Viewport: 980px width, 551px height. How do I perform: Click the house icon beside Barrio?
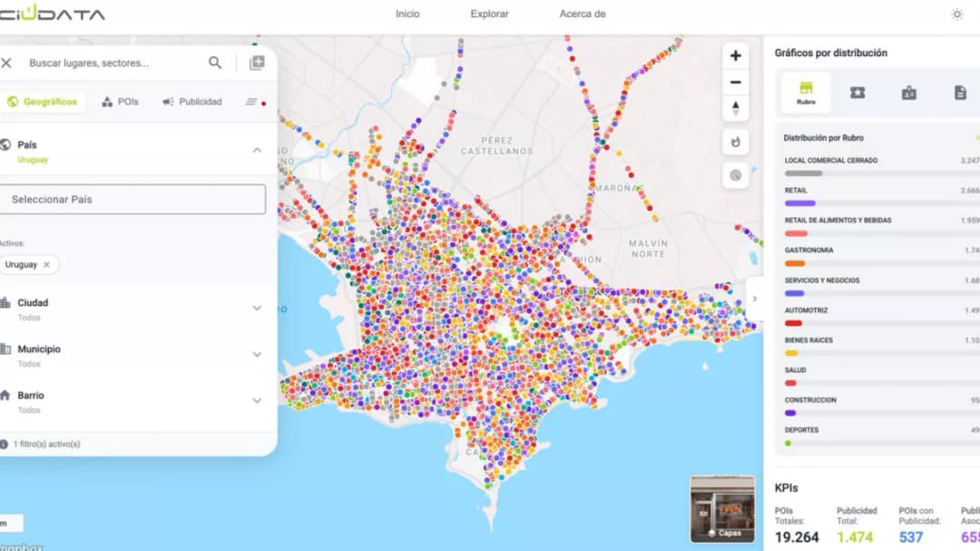click(x=5, y=395)
